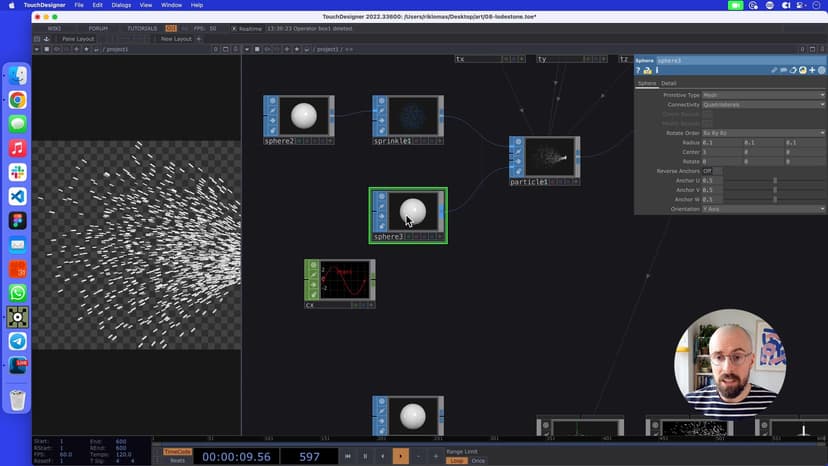Viewport: 828px width, 466px height.
Task: Click the operator help question mark icon
Action: click(x=639, y=70)
